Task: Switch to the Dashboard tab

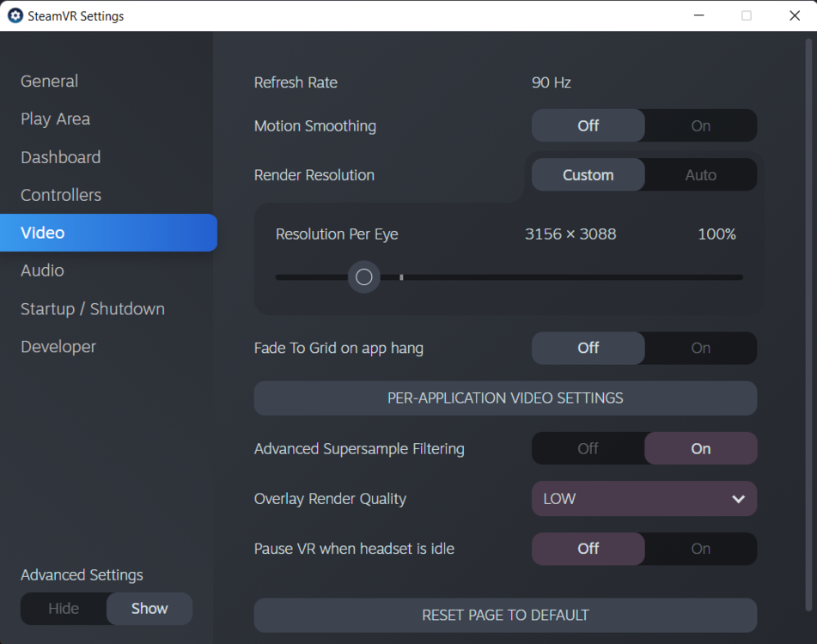Action: point(61,157)
